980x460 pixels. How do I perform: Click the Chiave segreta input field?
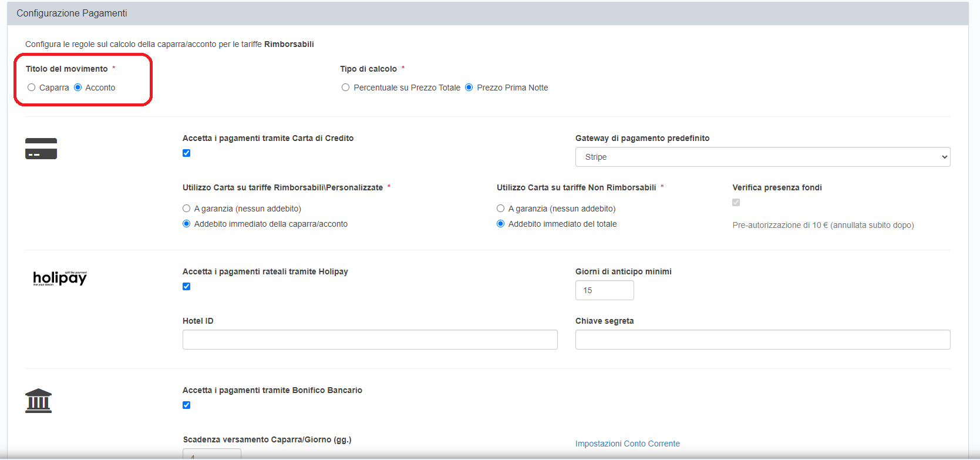click(x=762, y=340)
